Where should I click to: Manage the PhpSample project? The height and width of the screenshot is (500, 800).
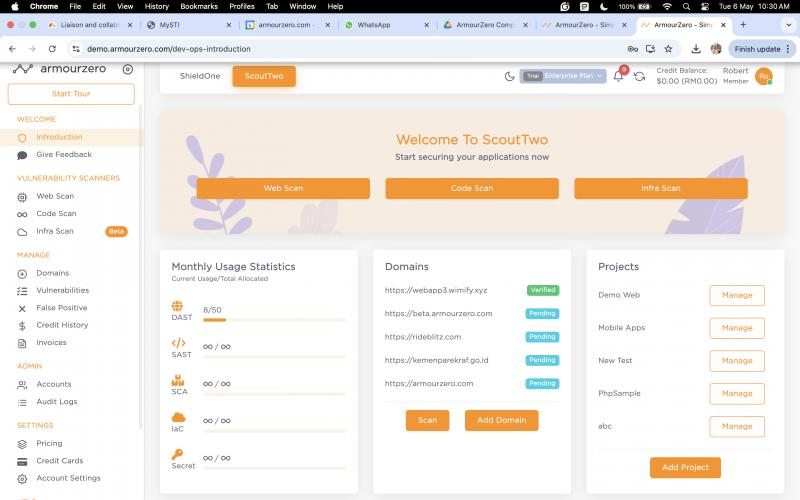point(737,394)
